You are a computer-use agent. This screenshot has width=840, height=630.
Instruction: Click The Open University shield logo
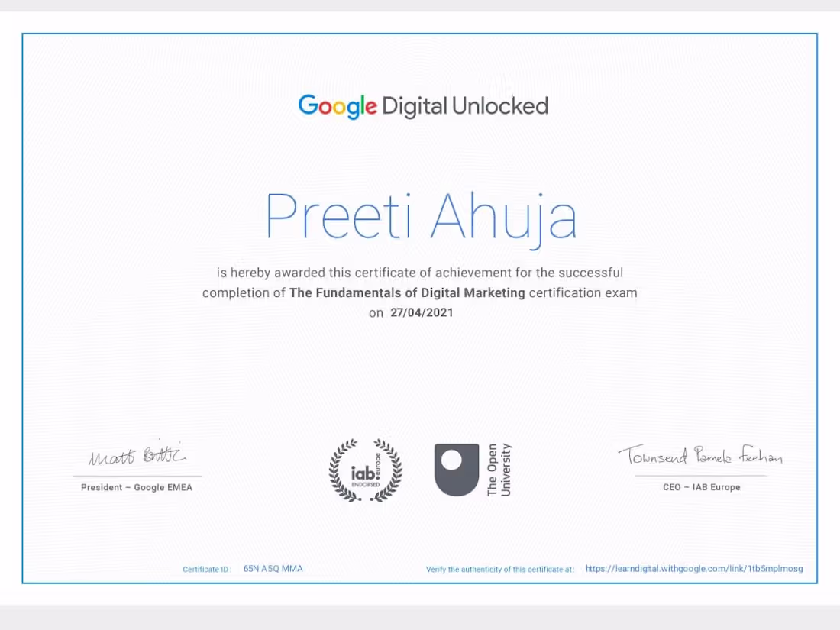[457, 470]
